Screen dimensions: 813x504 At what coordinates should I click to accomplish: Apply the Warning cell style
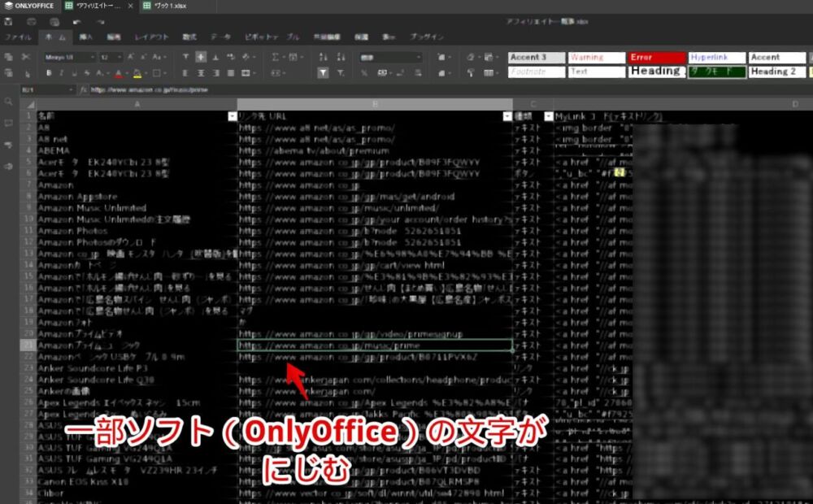click(x=597, y=57)
